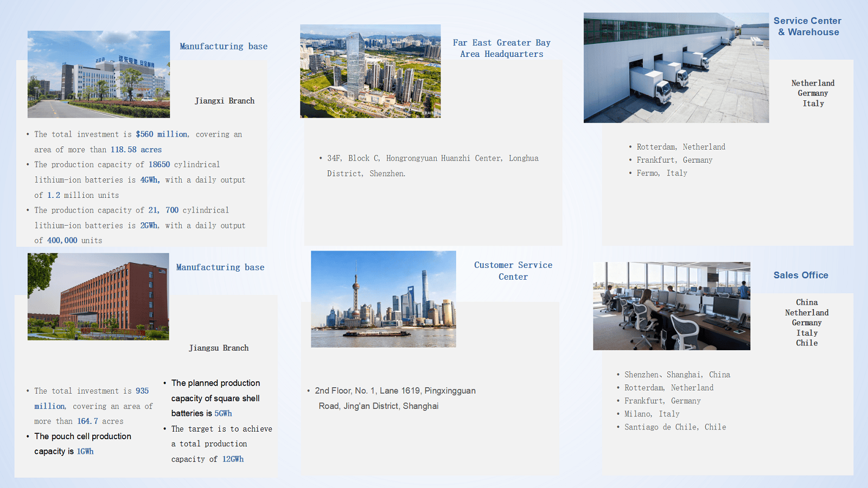Image resolution: width=868 pixels, height=488 pixels.
Task: Select the Jiangsu Branch red brick building photo
Action: (98, 297)
